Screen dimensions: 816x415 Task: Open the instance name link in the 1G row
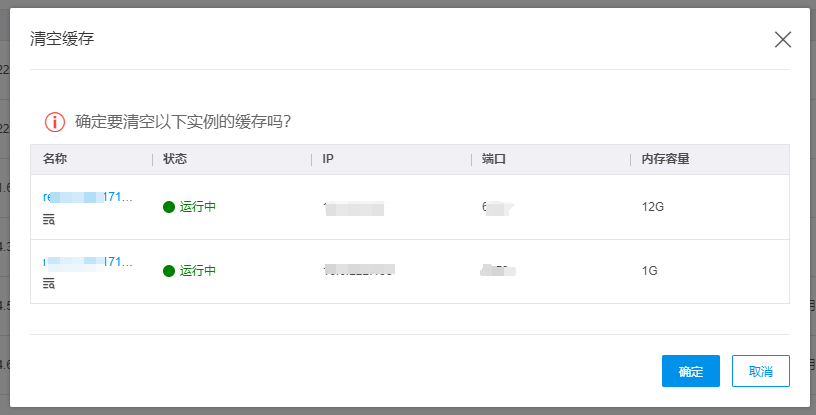88,262
